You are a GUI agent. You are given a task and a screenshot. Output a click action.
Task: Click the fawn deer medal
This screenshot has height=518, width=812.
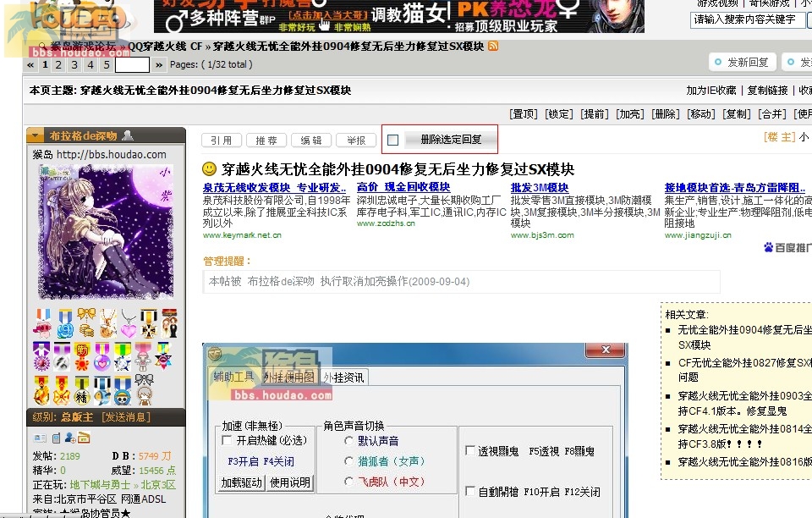coord(107,323)
